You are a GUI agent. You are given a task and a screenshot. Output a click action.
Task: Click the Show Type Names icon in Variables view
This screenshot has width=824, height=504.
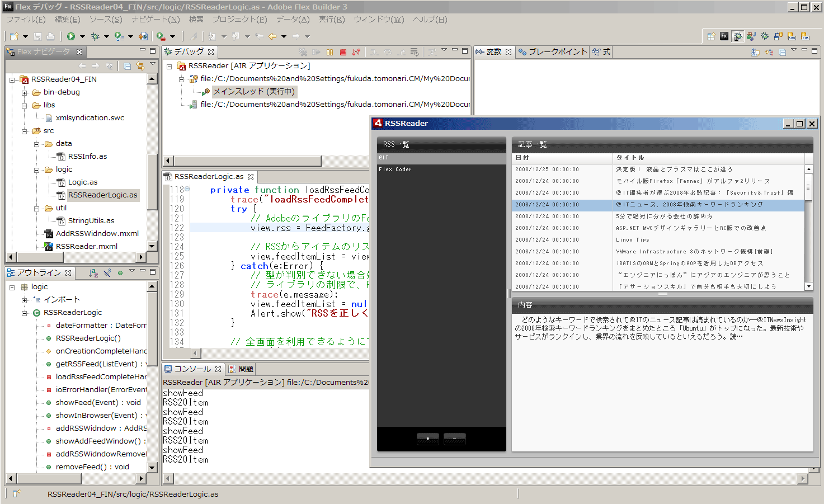coord(755,52)
